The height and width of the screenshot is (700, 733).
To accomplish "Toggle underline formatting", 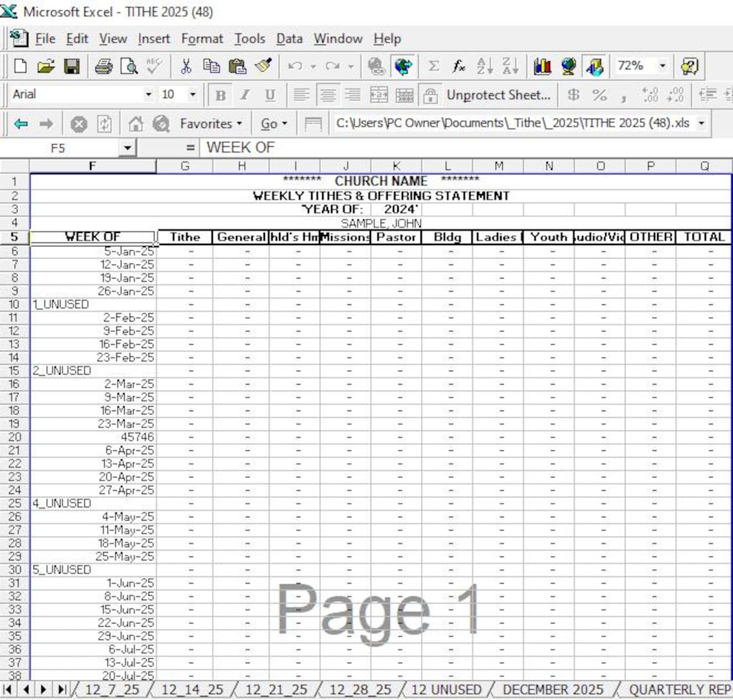I will coord(269,95).
